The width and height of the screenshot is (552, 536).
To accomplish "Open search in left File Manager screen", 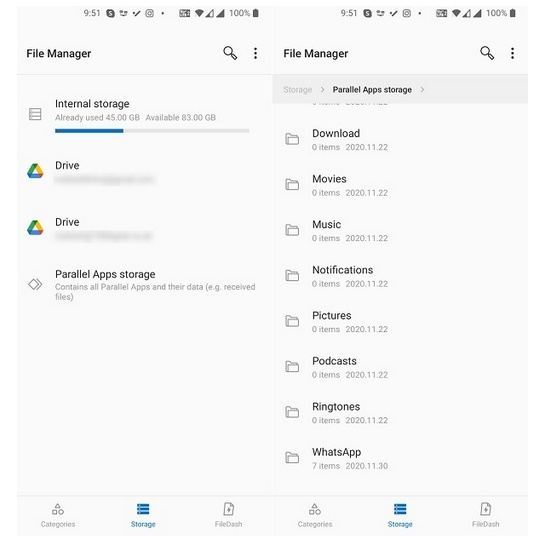I will 230,53.
